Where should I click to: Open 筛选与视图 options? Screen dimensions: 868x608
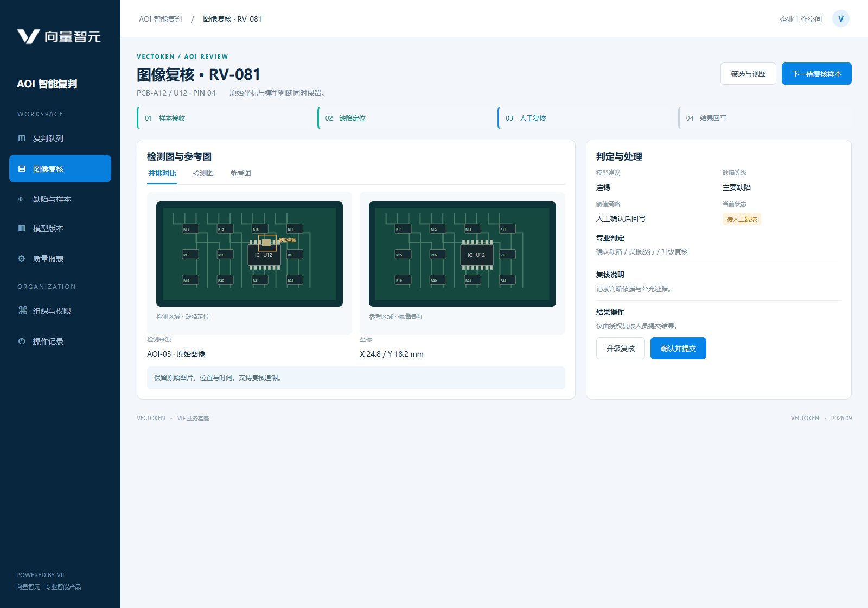pos(748,74)
